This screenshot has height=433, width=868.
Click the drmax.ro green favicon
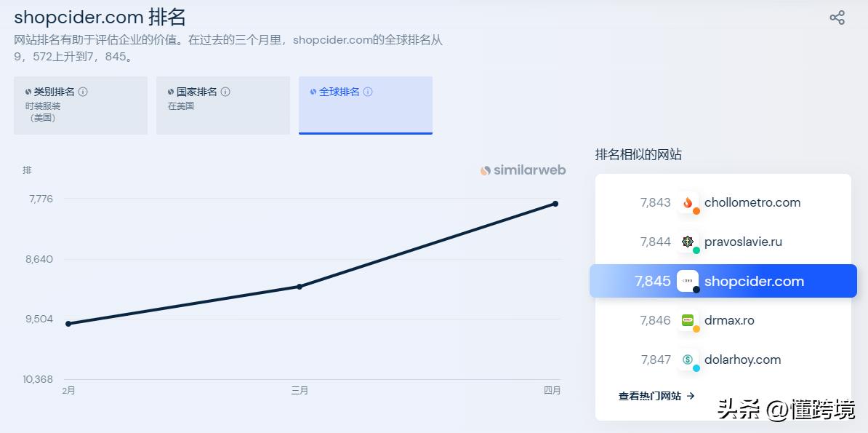[x=688, y=320]
